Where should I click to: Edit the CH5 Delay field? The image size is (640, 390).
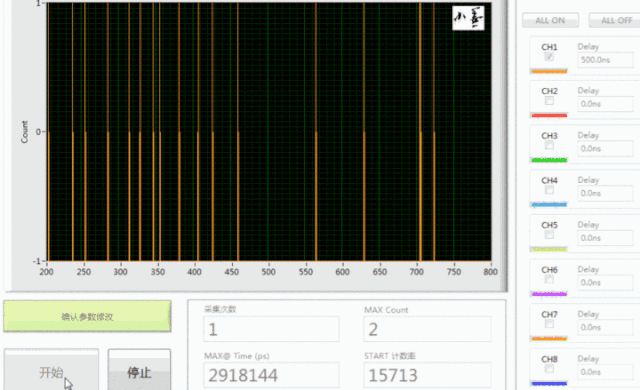(x=605, y=238)
